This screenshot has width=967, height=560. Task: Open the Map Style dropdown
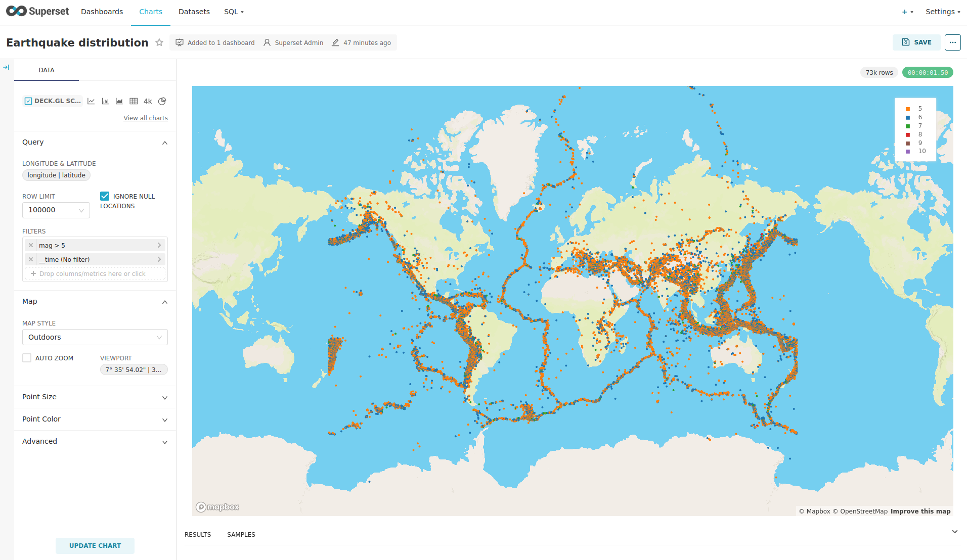tap(95, 337)
